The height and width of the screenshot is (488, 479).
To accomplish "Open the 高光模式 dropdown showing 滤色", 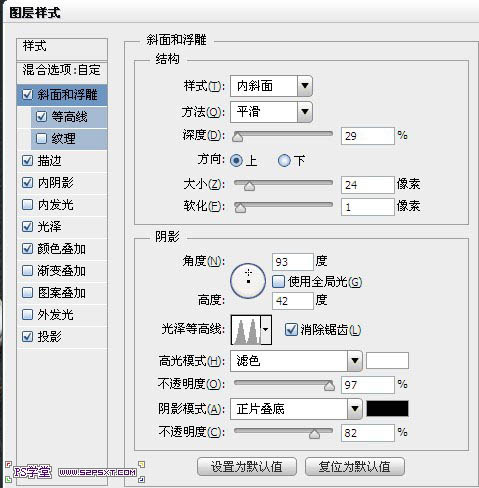I will click(x=296, y=361).
